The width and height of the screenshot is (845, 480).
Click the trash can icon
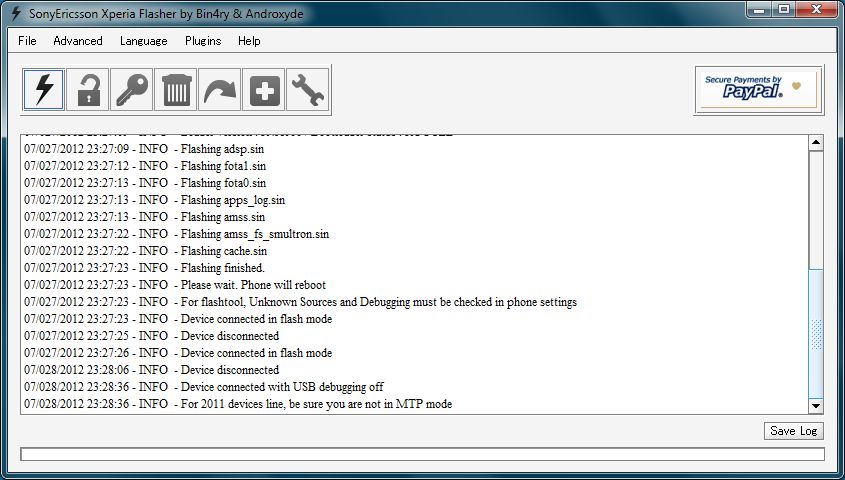click(x=176, y=90)
